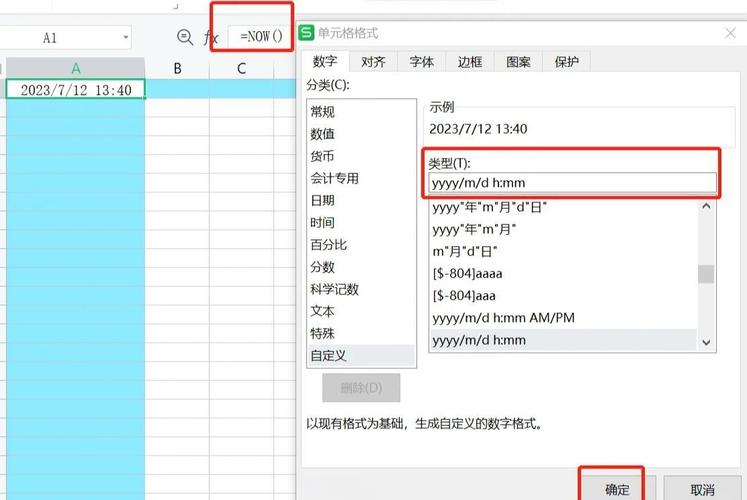Select format m"月"d"日"
Screen dimensions: 747x500
(564, 251)
